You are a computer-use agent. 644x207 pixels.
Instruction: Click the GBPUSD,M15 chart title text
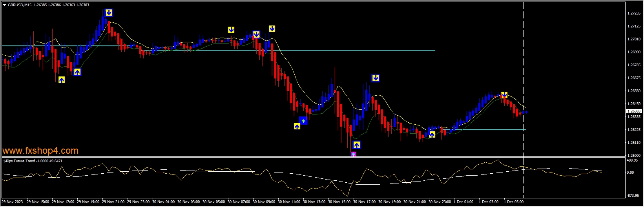(x=20, y=5)
